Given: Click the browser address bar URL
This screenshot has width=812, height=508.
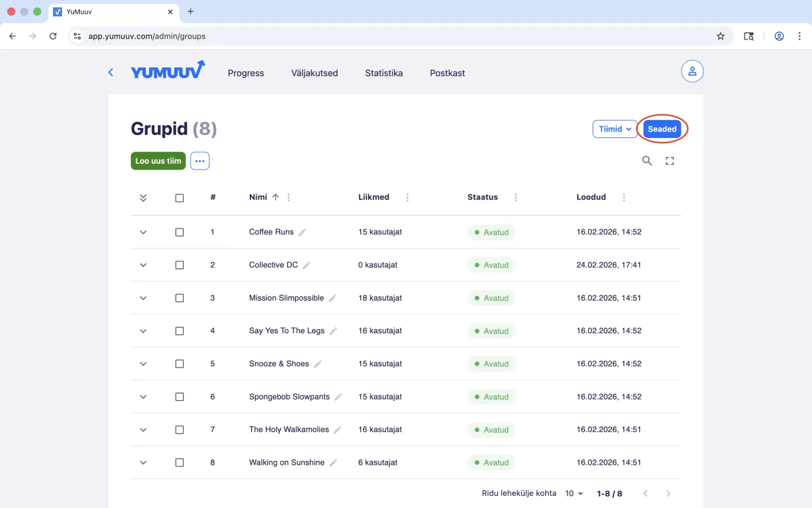Looking at the screenshot, I should 147,36.
